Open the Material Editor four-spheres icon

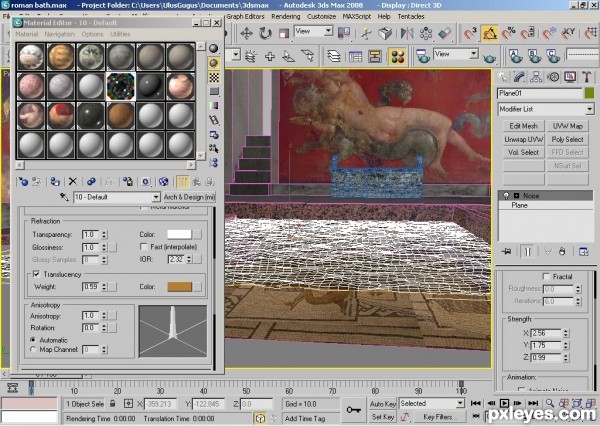(x=397, y=57)
